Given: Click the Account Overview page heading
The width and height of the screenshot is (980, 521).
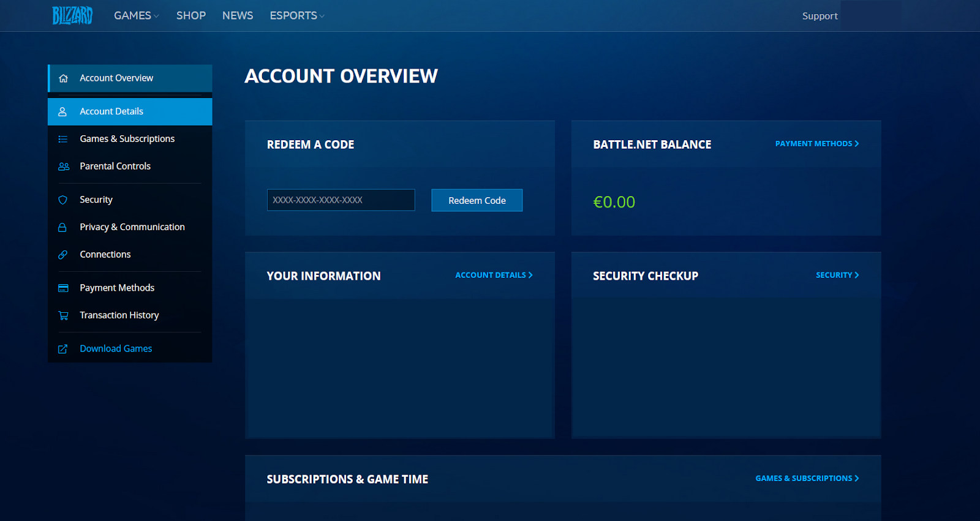Looking at the screenshot, I should [341, 76].
